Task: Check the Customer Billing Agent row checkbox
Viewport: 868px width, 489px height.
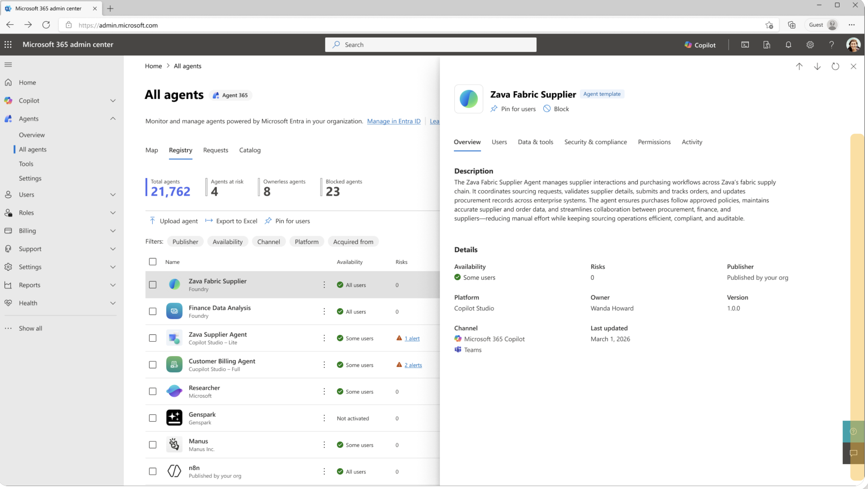Action: tap(153, 365)
